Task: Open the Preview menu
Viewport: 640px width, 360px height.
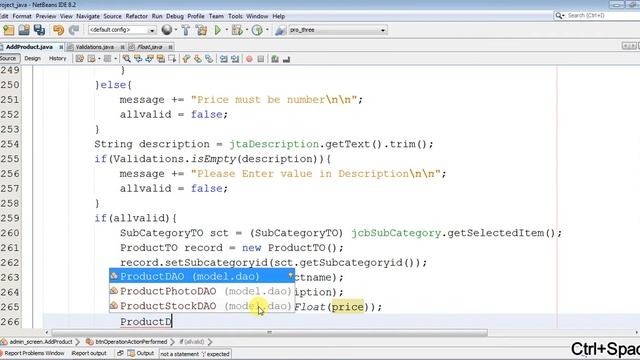Action: tap(46, 16)
